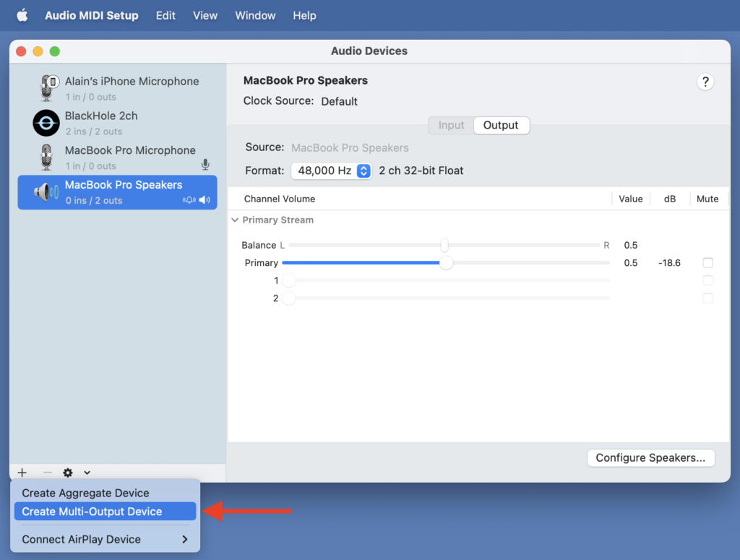Switch to the Input tab
Image resolution: width=740 pixels, height=560 pixels.
pyautogui.click(x=451, y=125)
